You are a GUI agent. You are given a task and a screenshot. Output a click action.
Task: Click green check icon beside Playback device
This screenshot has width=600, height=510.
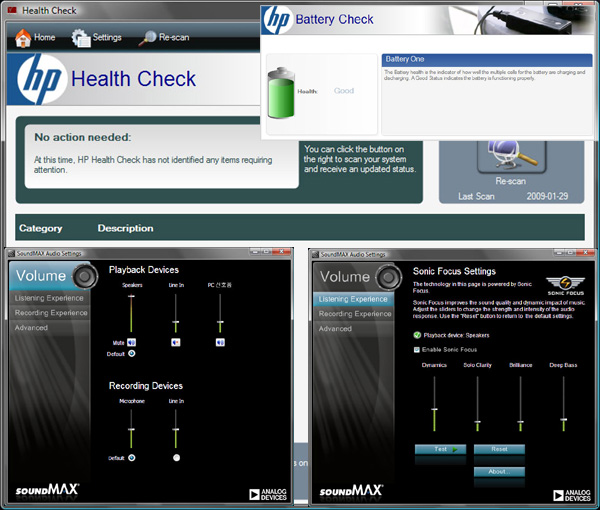point(417,335)
